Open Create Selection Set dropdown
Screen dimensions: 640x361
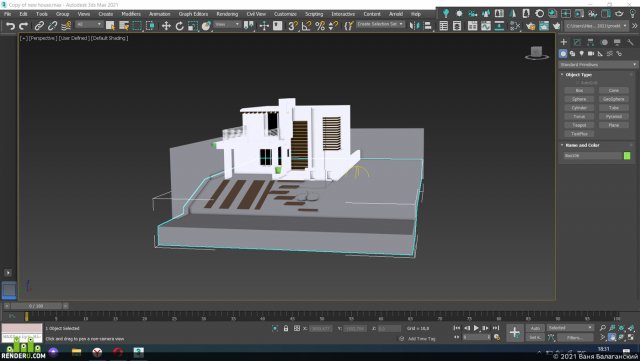pyautogui.click(x=380, y=25)
